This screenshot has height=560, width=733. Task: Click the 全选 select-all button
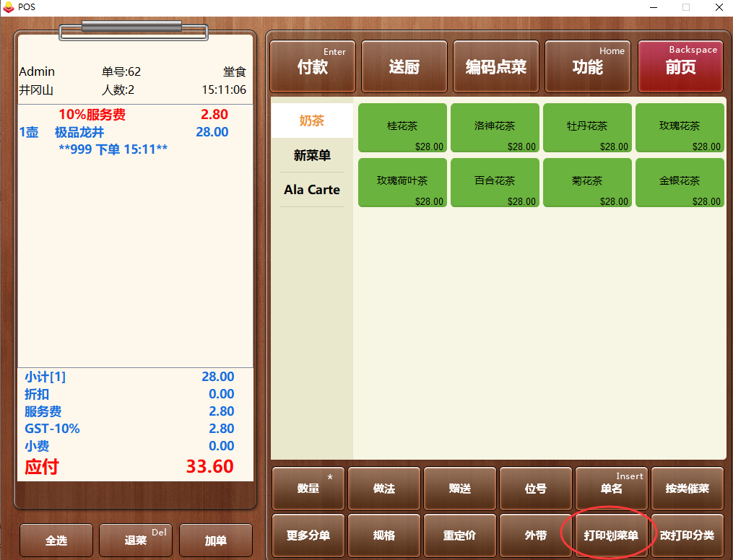pos(56,541)
